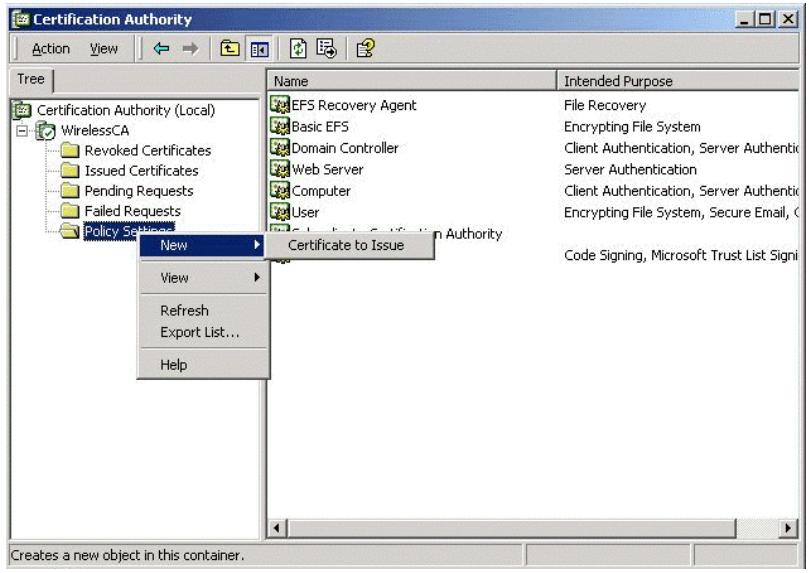Click the Revoked Certificates folder icon
The image size is (809, 573).
(70, 151)
